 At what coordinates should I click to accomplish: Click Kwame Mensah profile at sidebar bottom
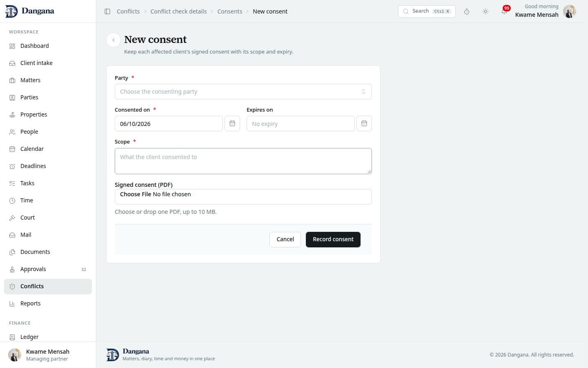click(x=48, y=355)
